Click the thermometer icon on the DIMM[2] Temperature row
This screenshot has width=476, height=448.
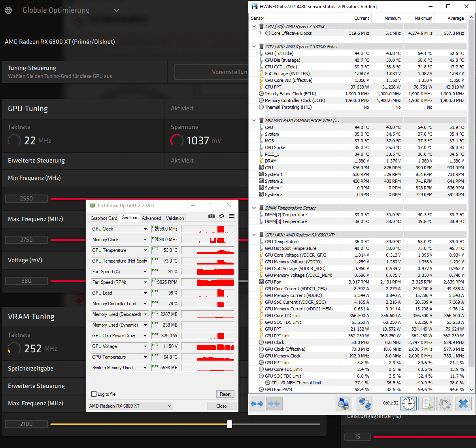pyautogui.click(x=261, y=215)
